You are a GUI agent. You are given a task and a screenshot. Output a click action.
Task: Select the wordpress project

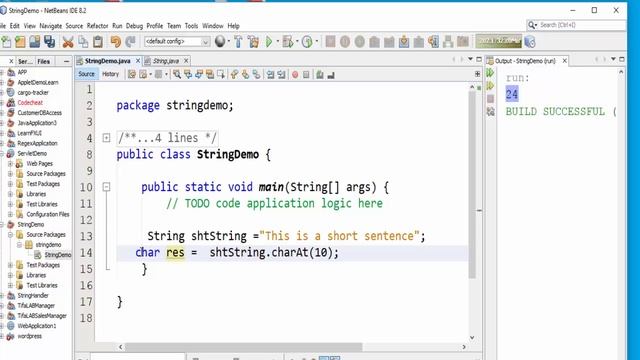click(x=29, y=336)
